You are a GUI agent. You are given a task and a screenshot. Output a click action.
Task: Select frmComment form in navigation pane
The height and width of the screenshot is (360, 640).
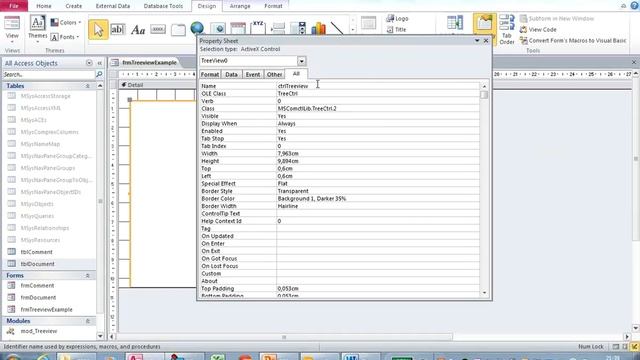click(37, 286)
